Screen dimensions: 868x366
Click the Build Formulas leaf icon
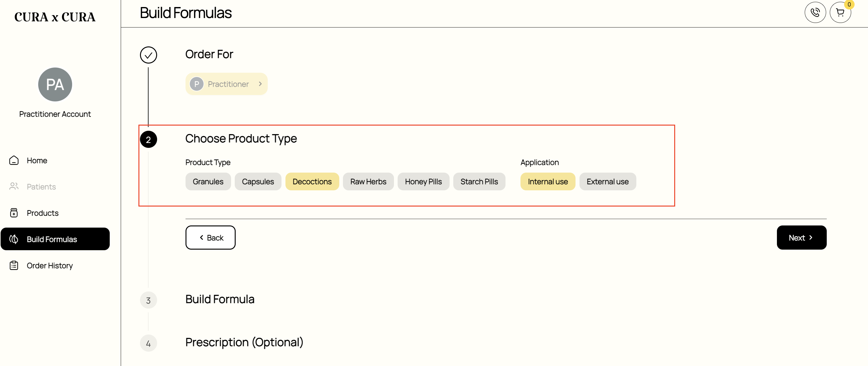pyautogui.click(x=14, y=239)
